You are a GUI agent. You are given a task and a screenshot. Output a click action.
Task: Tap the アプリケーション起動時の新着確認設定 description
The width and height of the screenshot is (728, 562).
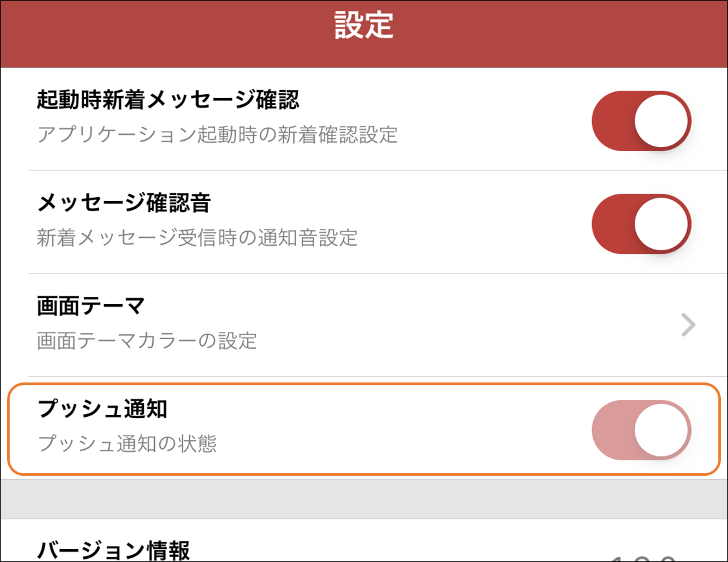click(217, 135)
